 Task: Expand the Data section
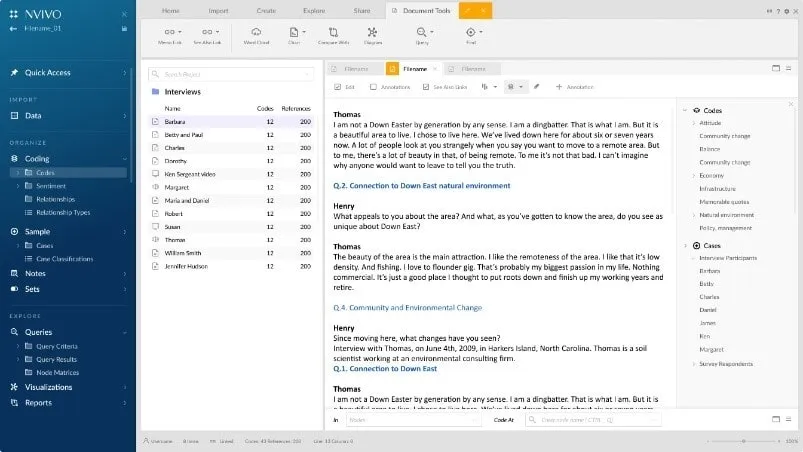[124, 116]
